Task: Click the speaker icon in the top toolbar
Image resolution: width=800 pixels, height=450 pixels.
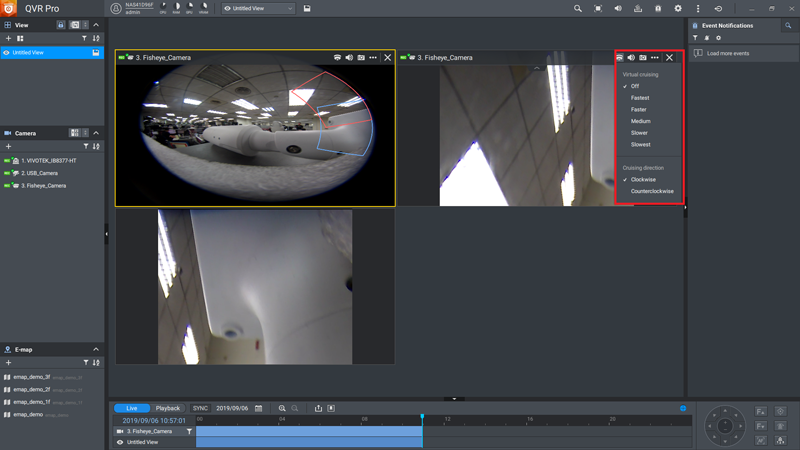Action: pyautogui.click(x=617, y=9)
